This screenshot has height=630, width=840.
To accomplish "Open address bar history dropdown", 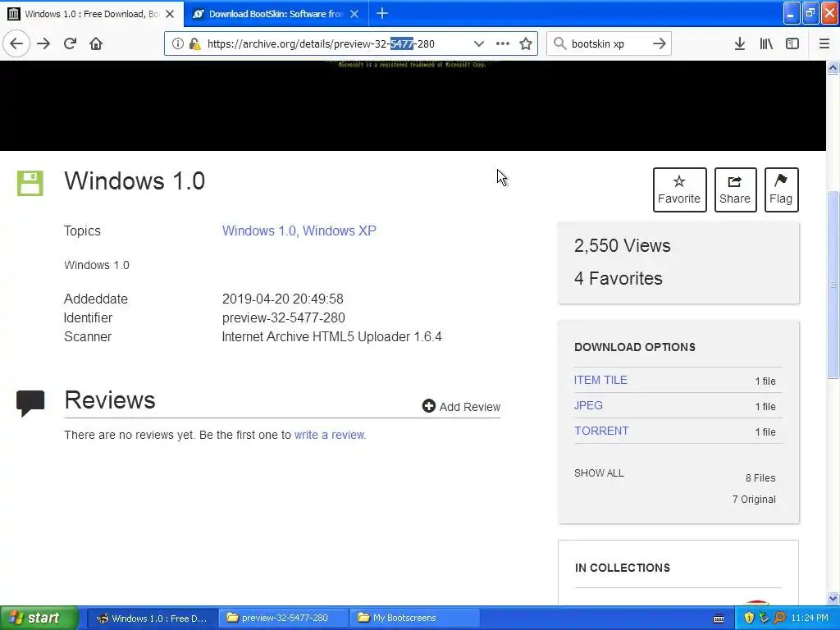I will [x=479, y=43].
